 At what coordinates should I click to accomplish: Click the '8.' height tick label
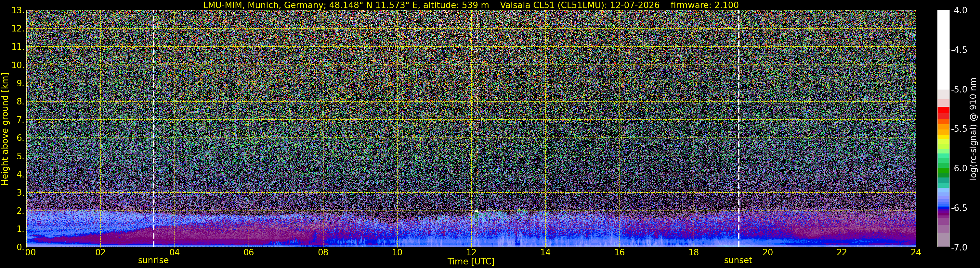pyautogui.click(x=20, y=101)
